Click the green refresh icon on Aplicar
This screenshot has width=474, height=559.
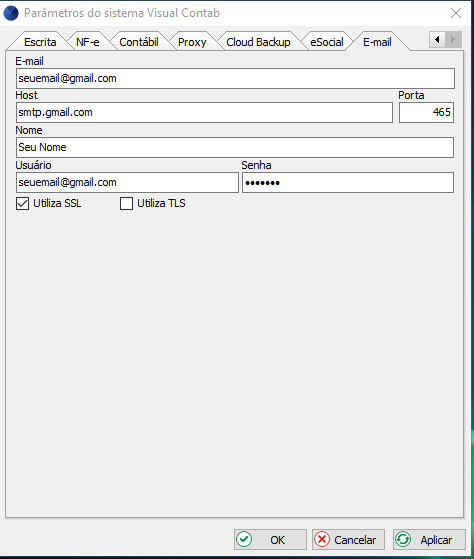403,539
